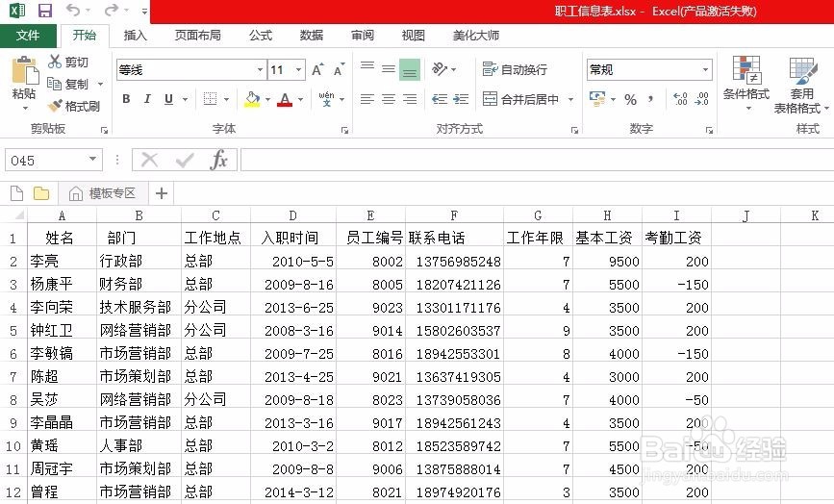Decrease decimal places icon
This screenshot has height=504, width=834.
(x=701, y=99)
